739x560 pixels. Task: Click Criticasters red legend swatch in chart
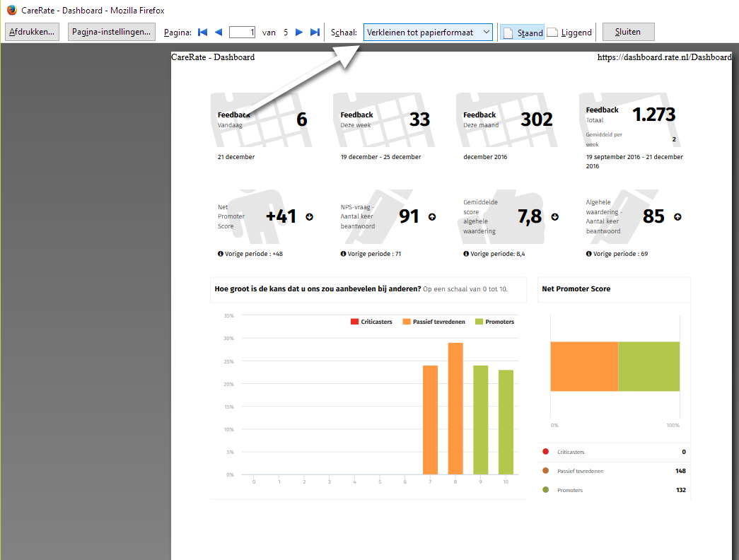coord(354,322)
